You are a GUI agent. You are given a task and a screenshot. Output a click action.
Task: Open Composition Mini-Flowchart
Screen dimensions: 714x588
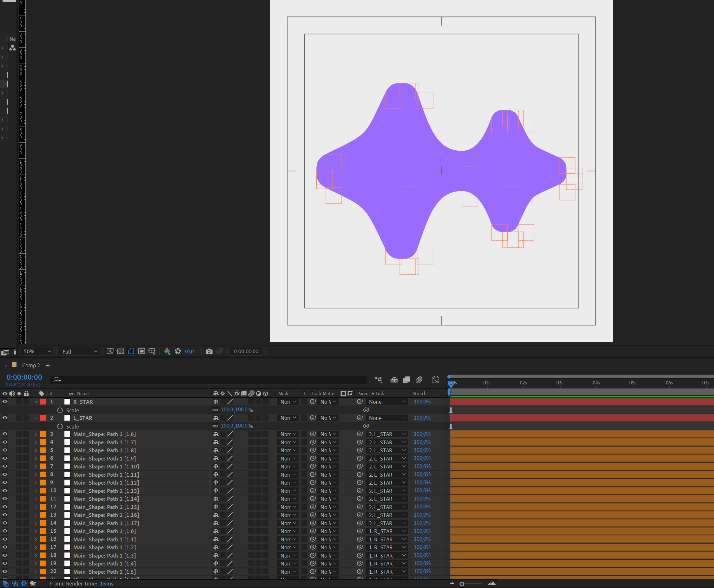378,380
